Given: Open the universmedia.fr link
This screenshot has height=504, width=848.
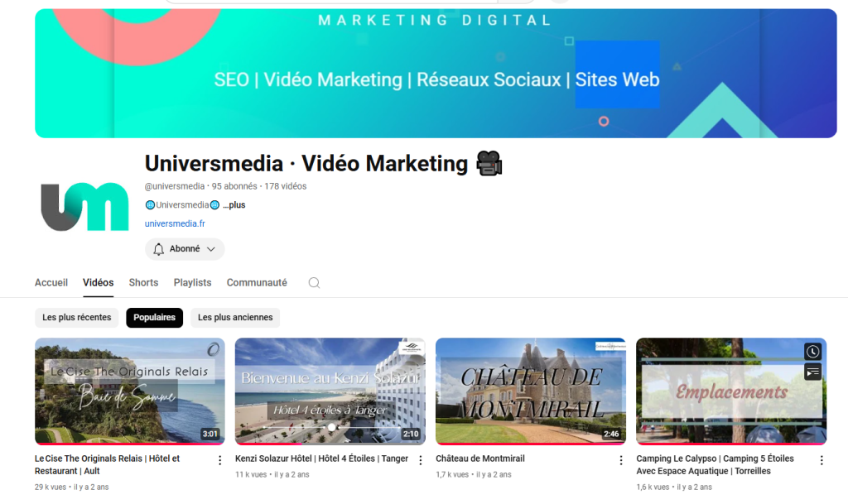Looking at the screenshot, I should point(175,224).
